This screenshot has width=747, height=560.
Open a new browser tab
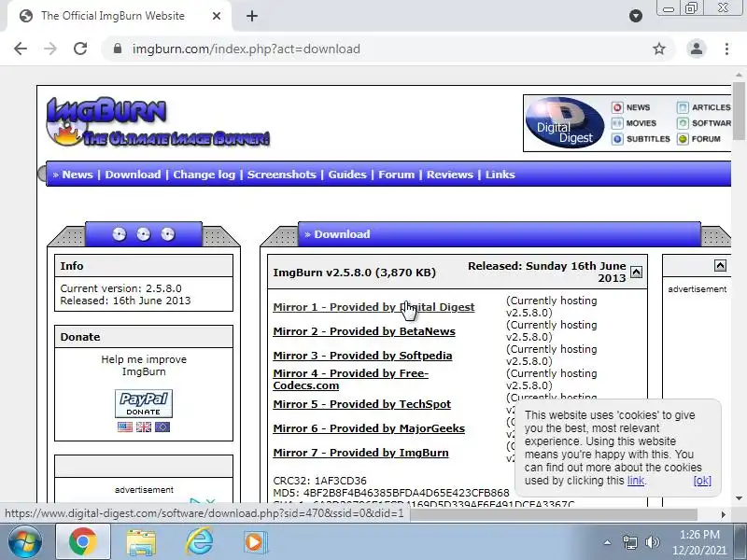pos(252,16)
